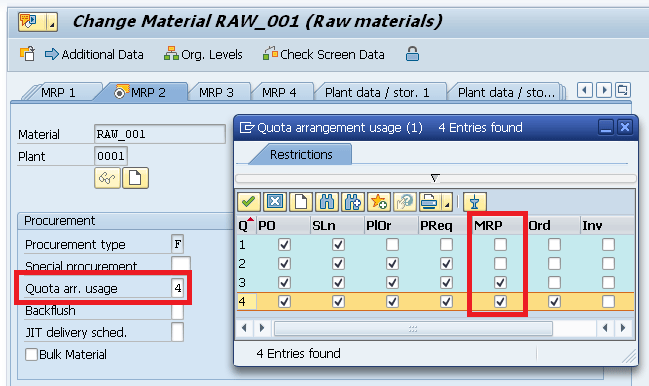Open the Plant data / stor. 1 tab
The image size is (649, 386).
pos(377,92)
